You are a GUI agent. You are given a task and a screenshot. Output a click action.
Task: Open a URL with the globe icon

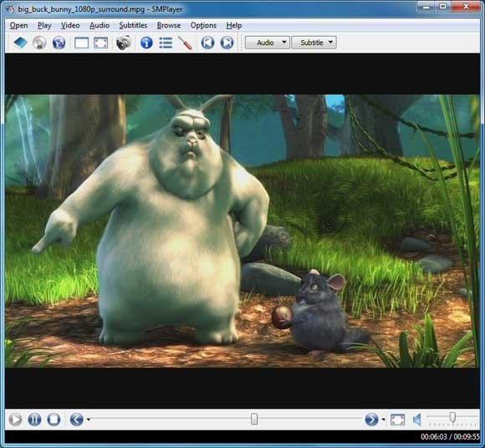point(59,43)
